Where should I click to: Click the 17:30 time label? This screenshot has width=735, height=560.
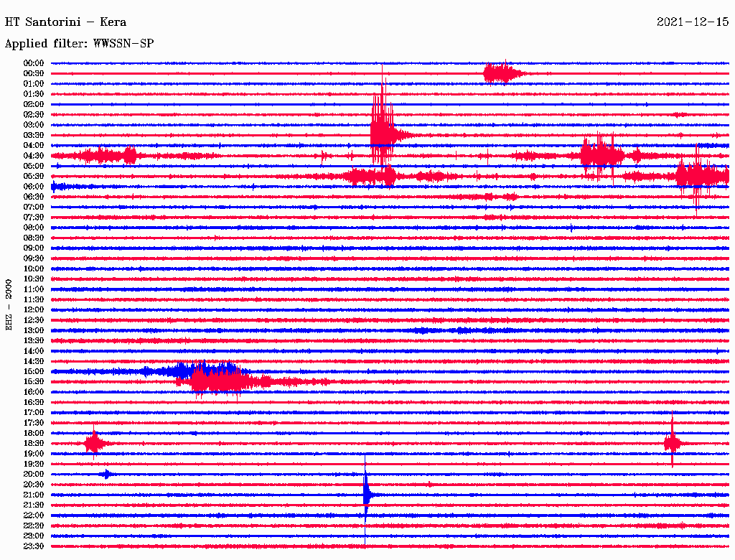coord(34,423)
